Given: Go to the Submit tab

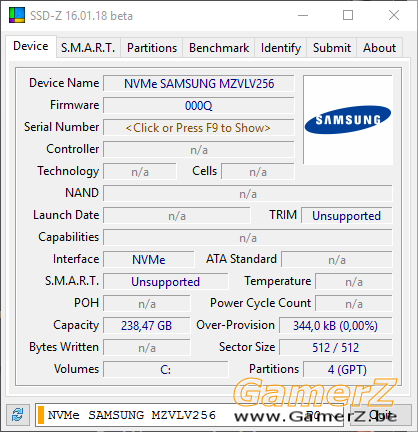Looking at the screenshot, I should click(332, 48).
